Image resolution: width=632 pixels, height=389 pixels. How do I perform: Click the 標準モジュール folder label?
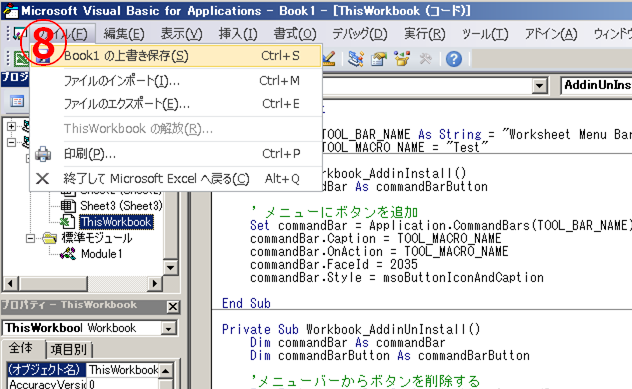[97, 238]
